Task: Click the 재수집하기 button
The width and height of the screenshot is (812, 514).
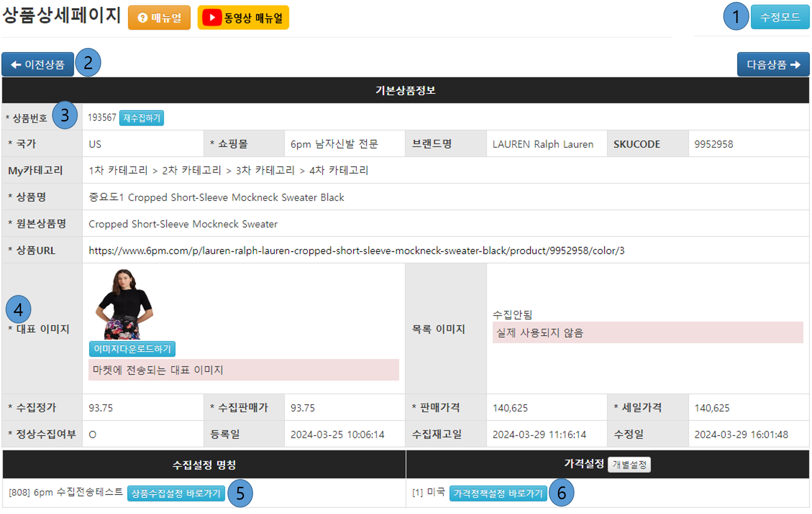Action: click(x=141, y=118)
